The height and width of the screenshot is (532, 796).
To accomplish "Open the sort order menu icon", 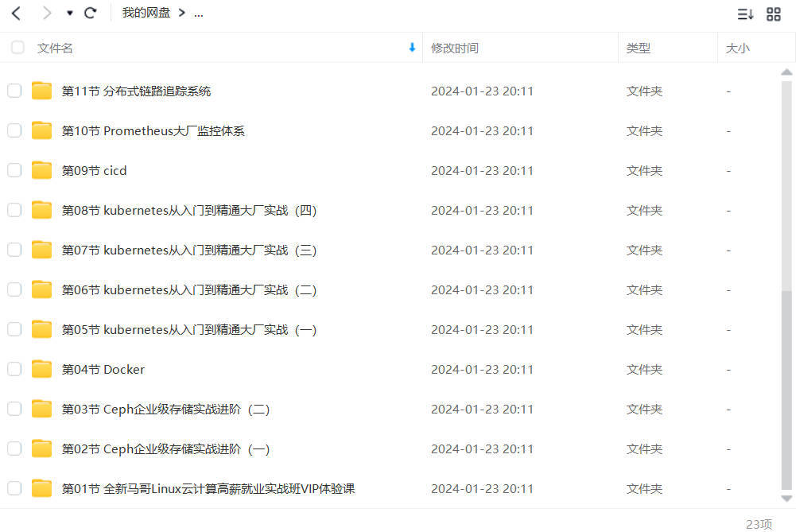I will (x=745, y=14).
